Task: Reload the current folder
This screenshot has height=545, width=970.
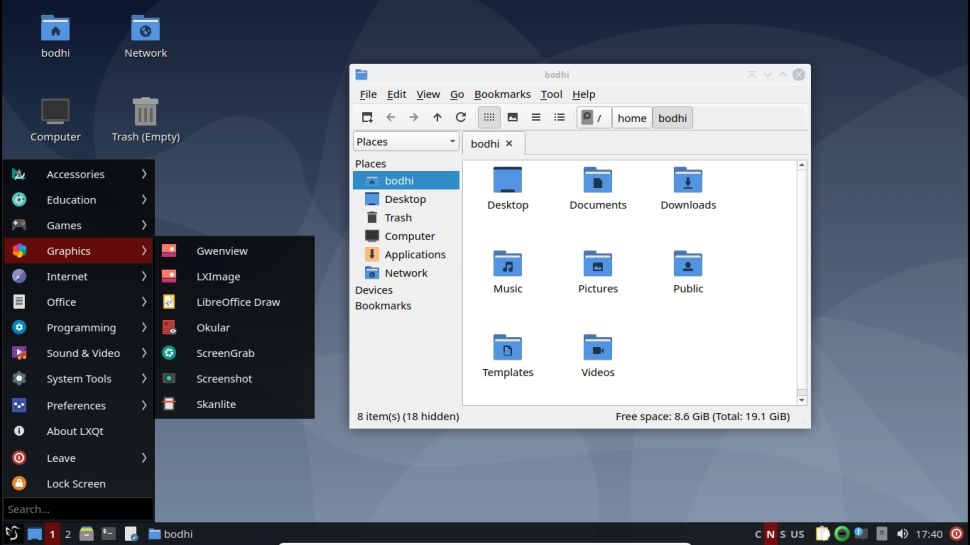Action: click(461, 118)
